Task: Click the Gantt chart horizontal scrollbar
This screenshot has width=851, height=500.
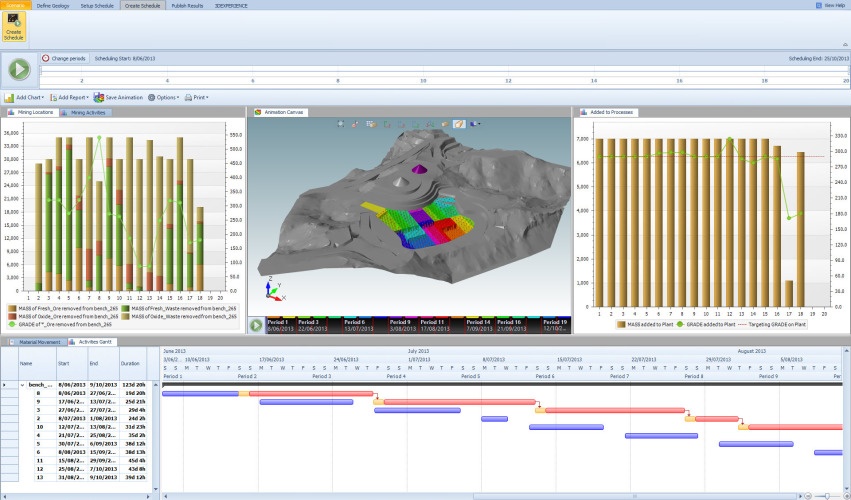Action: 635,496
